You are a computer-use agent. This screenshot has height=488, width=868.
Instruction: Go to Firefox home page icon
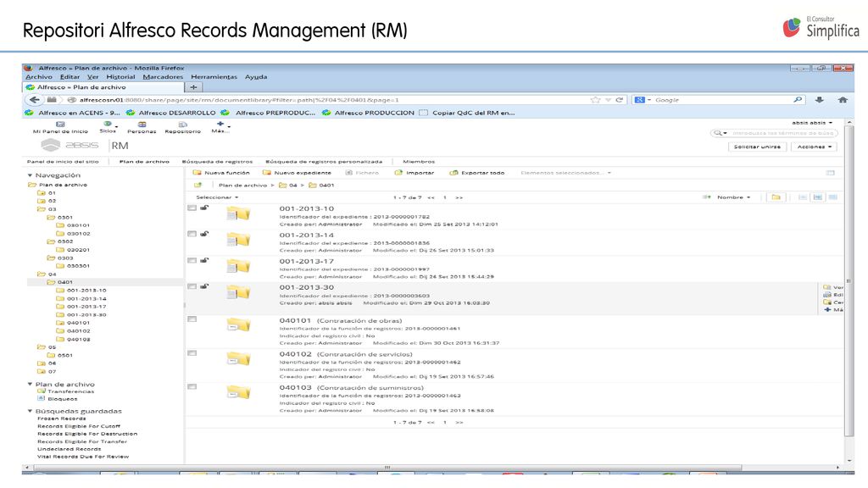coord(843,100)
